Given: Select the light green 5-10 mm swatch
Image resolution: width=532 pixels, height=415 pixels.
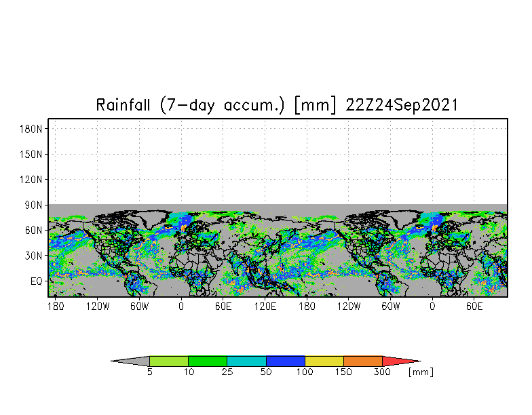Looking at the screenshot, I should tap(169, 361).
